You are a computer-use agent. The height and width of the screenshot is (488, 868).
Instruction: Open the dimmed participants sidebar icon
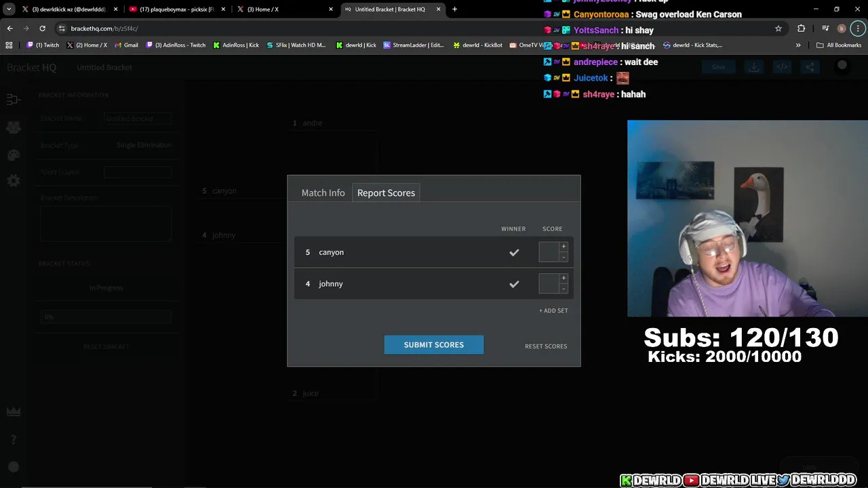click(13, 127)
